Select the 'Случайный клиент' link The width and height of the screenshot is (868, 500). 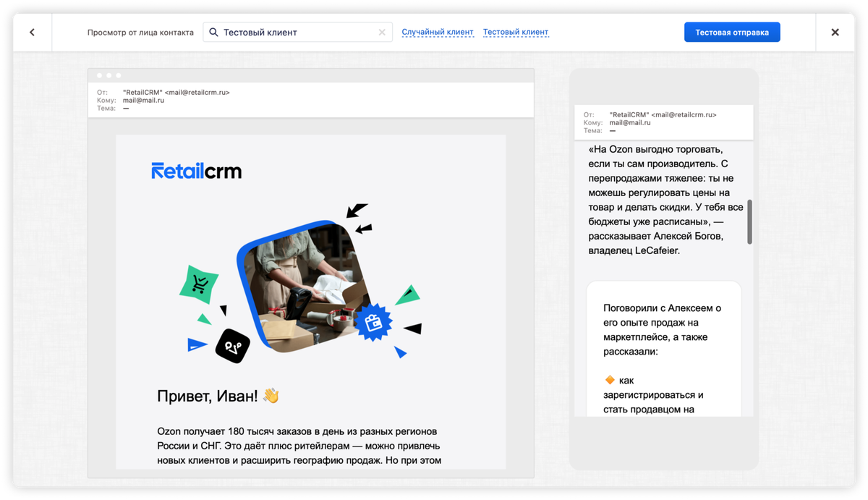[438, 32]
